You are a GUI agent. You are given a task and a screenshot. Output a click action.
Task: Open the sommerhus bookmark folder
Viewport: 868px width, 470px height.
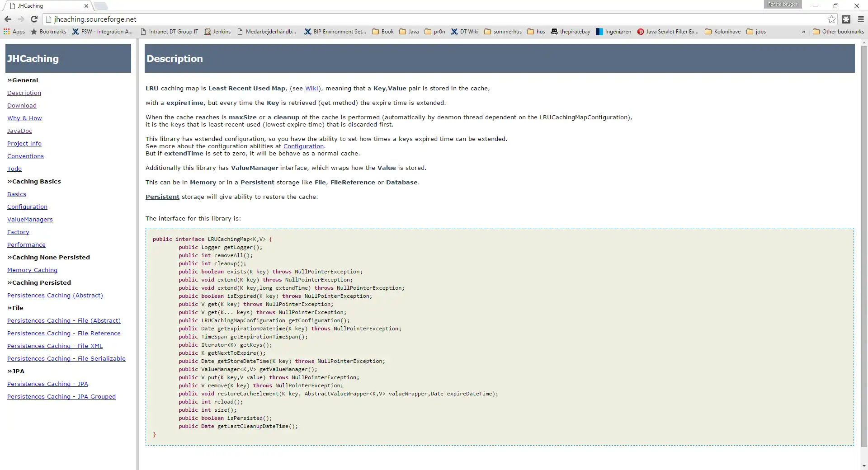[503, 32]
